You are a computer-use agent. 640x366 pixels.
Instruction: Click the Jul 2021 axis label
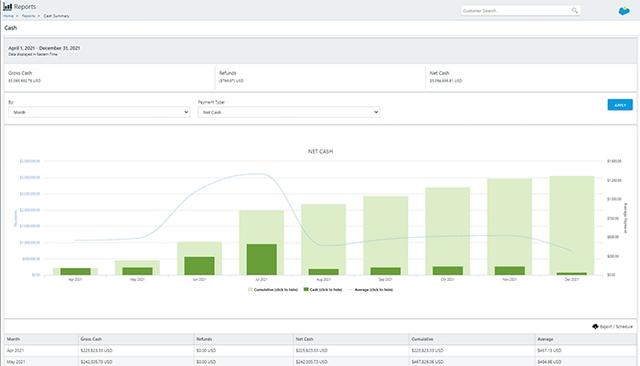click(x=261, y=279)
